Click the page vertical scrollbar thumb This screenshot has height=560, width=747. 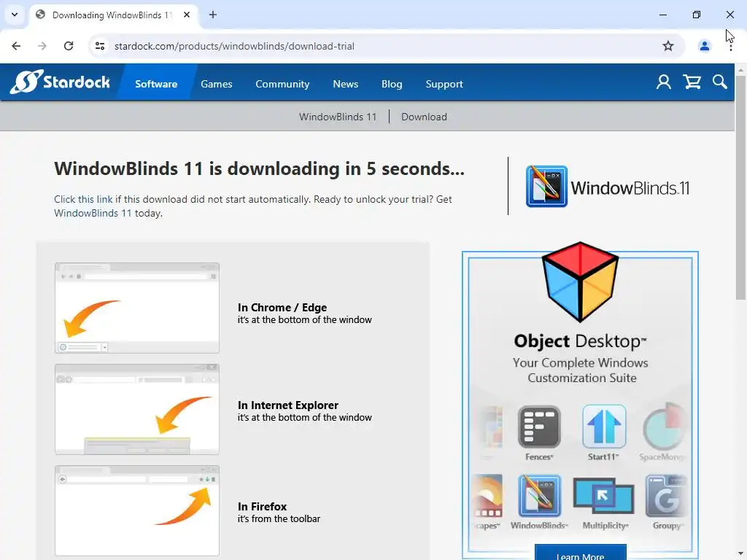[x=740, y=187]
